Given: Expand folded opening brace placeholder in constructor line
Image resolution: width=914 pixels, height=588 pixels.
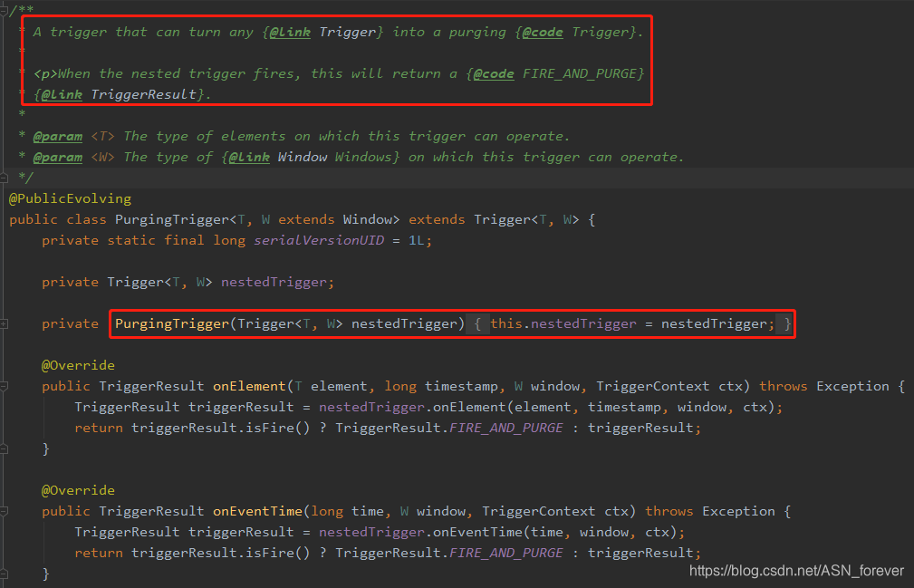Looking at the screenshot, I should pyautogui.click(x=477, y=324).
